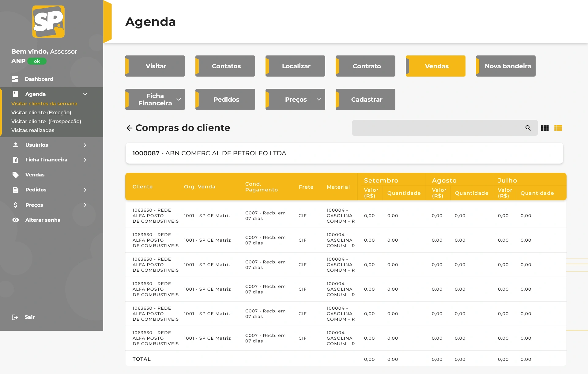The image size is (588, 374).
Task: Click the search magnifier icon
Action: point(528,128)
